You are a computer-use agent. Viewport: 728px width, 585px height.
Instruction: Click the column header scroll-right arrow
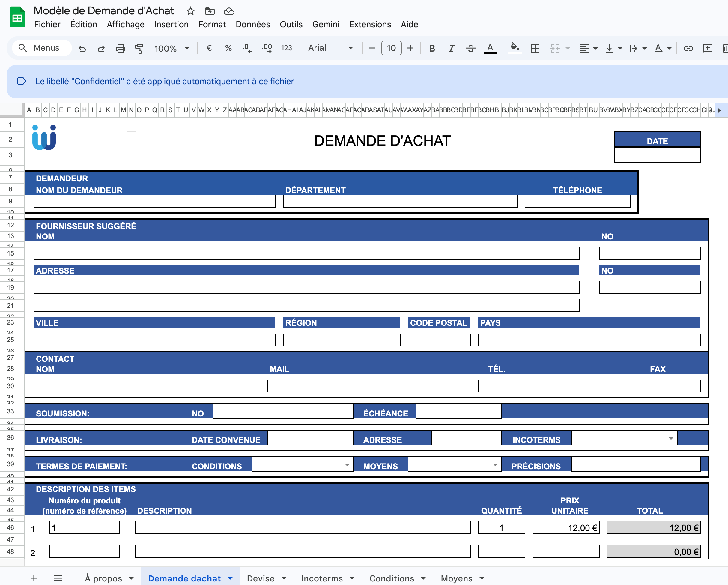(x=719, y=110)
